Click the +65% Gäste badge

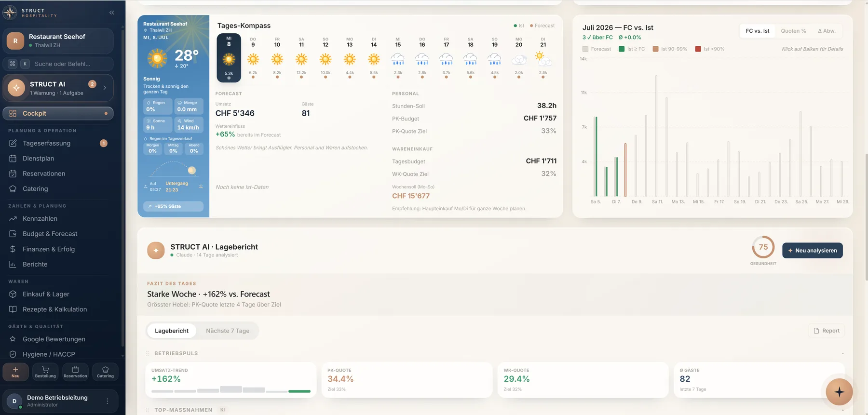click(x=173, y=206)
